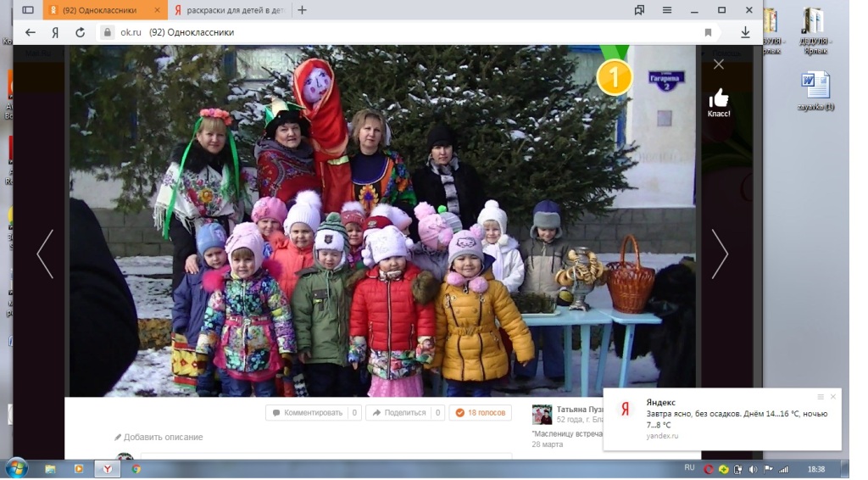Click the 18 голосов vote button
The width and height of the screenshot is (868, 480).
[480, 413]
